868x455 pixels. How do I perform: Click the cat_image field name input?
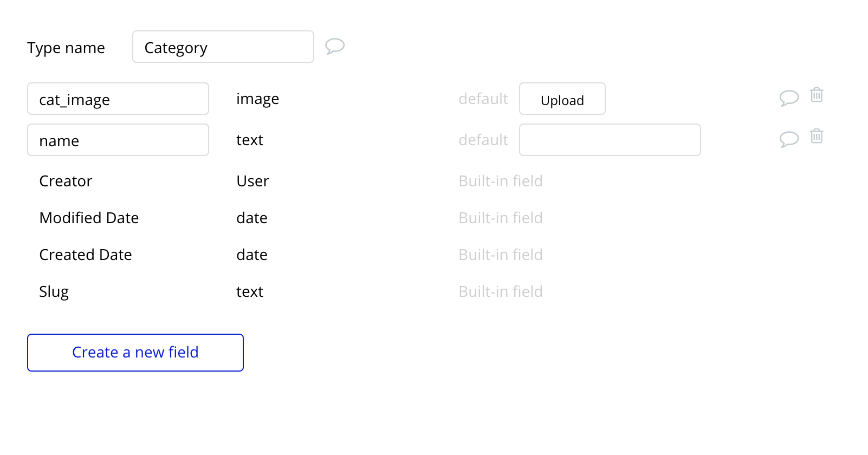click(118, 99)
